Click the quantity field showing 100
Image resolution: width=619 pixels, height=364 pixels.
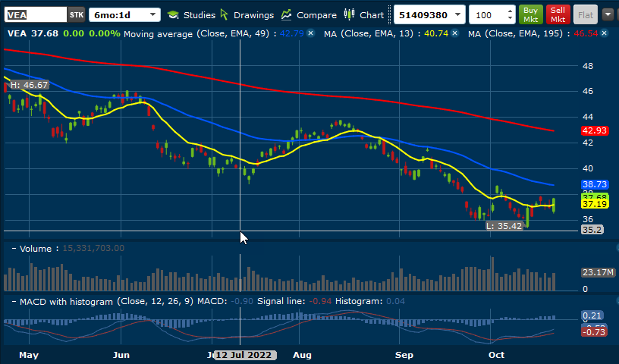coord(488,15)
